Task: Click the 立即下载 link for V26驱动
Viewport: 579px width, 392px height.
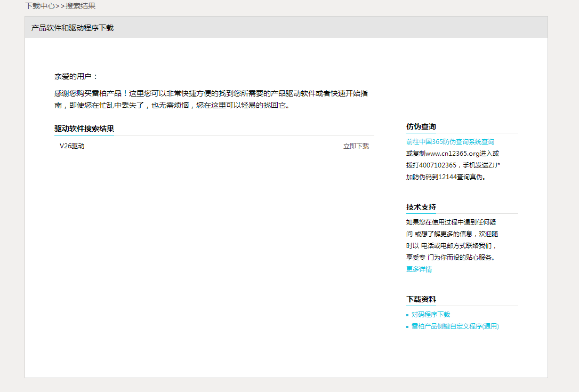Action: click(356, 146)
